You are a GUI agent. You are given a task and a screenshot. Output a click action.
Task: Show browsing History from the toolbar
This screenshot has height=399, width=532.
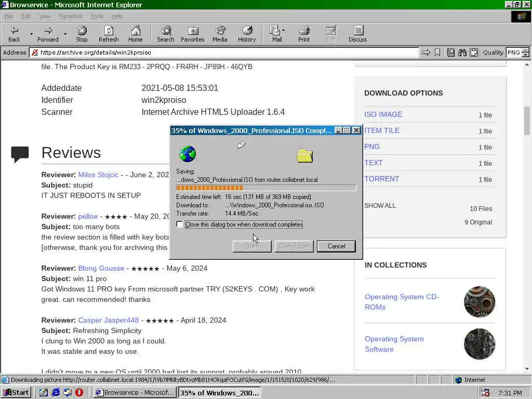(x=247, y=34)
